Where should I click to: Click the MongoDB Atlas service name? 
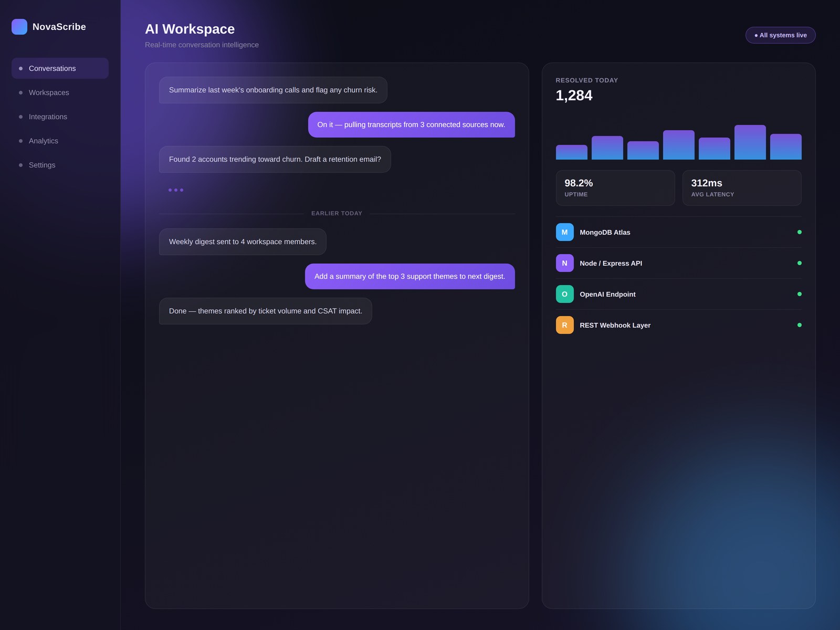[x=605, y=233]
